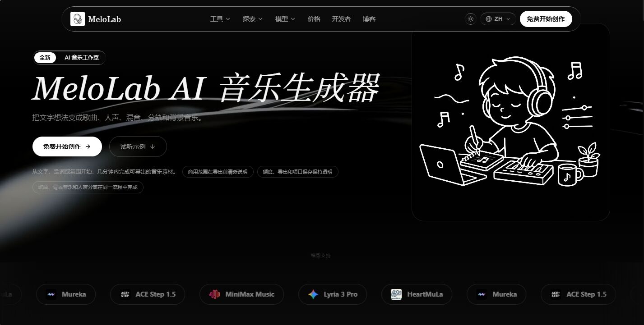Go to the 开发者 menu item
The width and height of the screenshot is (644, 325).
pos(341,19)
